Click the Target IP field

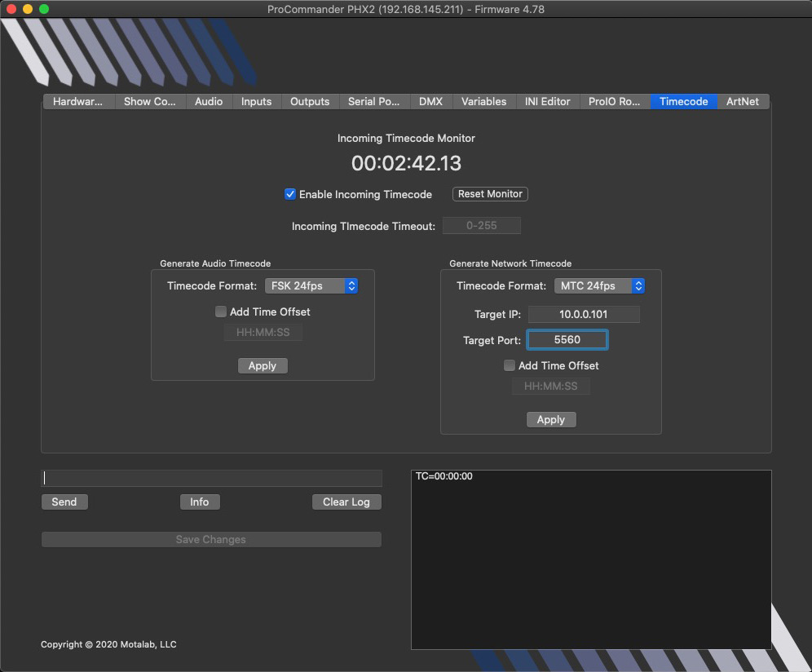(584, 315)
